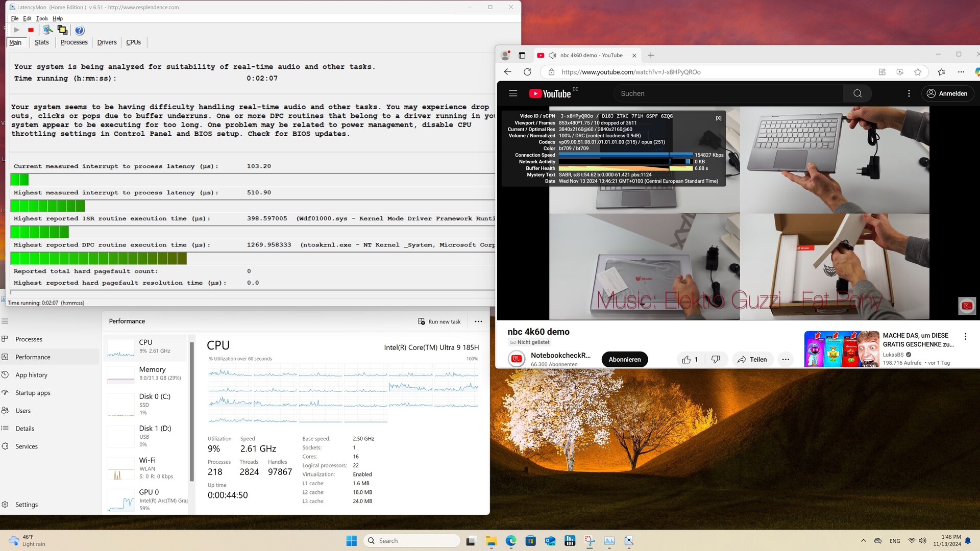Viewport: 980px width, 551px height.
Task: Switch to the Stats tab in LatencyMon
Action: pos(42,42)
